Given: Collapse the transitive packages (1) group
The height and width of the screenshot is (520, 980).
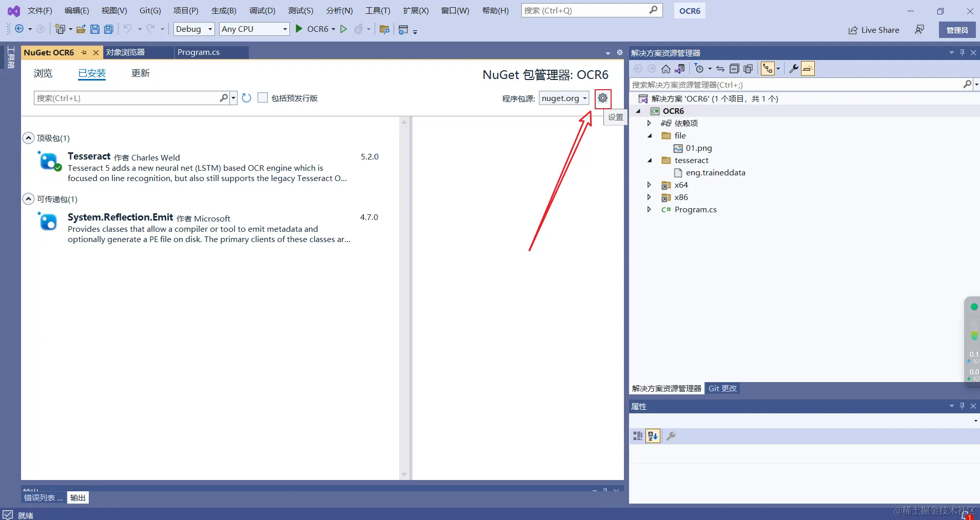Looking at the screenshot, I should 29,199.
